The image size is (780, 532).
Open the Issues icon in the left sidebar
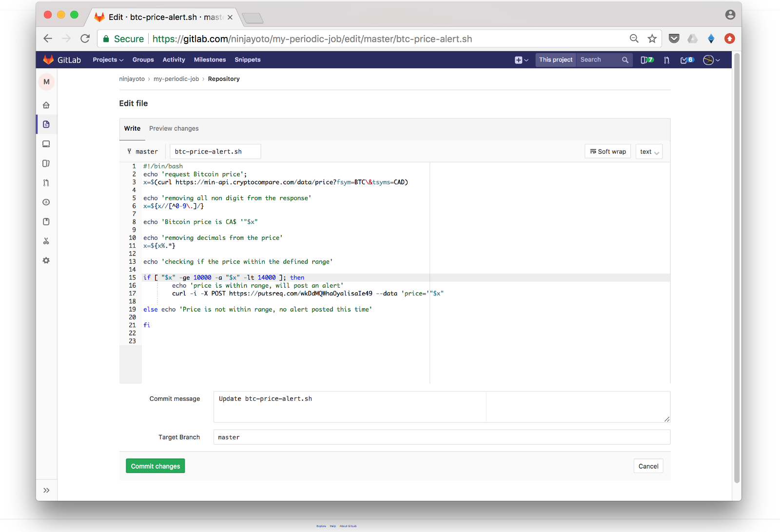tap(46, 163)
